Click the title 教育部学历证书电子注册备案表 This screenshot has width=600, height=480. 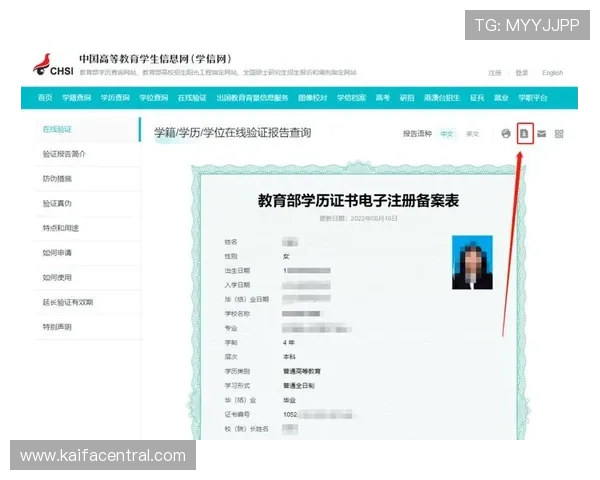pyautogui.click(x=358, y=201)
